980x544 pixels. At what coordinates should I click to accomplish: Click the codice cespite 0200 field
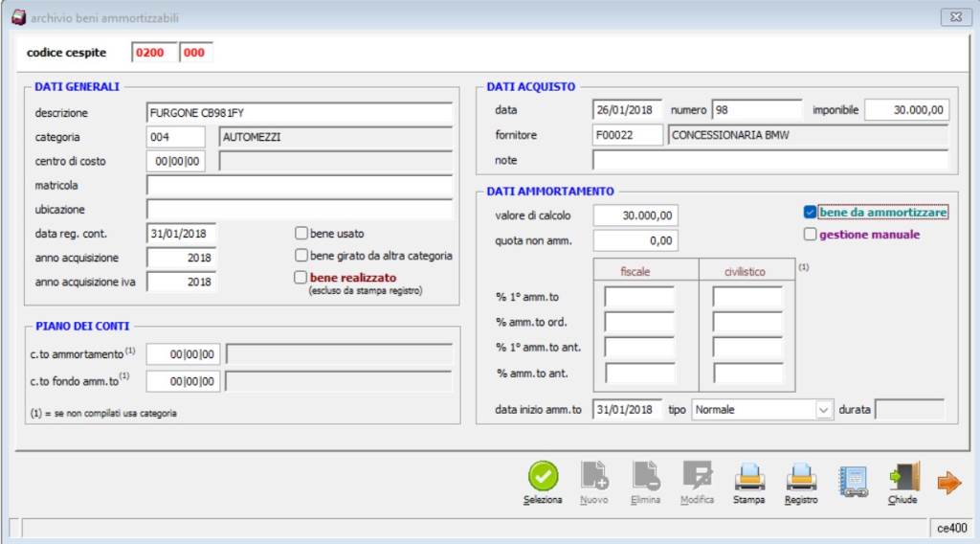pyautogui.click(x=154, y=53)
